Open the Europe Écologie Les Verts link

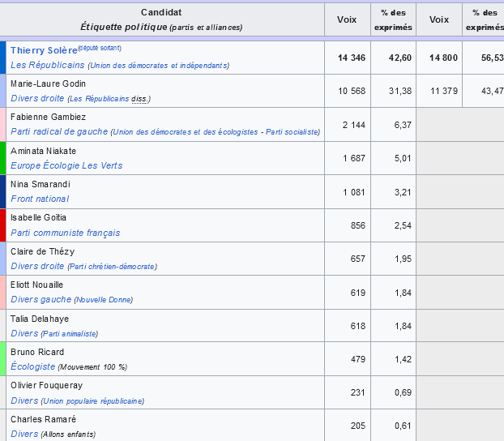coord(66,165)
